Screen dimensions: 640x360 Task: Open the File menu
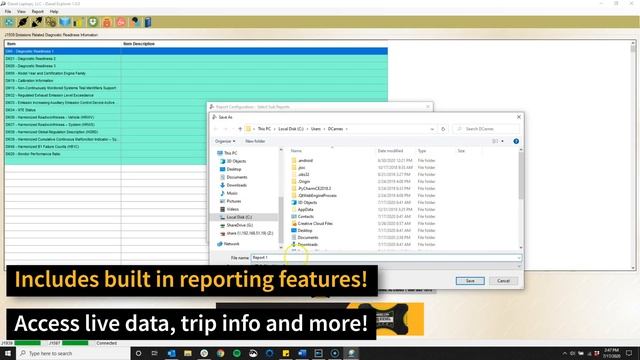coord(8,11)
